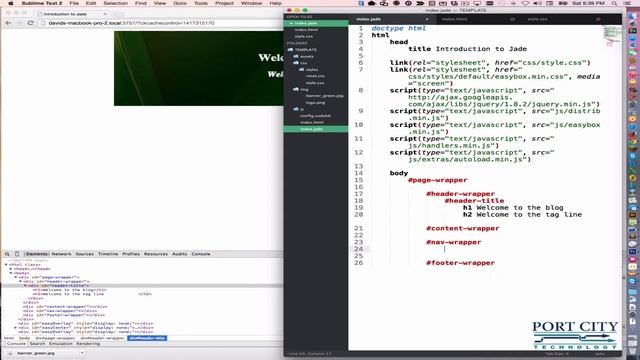640x360 pixels.
Task: Click the browser forward arrow
Action: (19, 23)
